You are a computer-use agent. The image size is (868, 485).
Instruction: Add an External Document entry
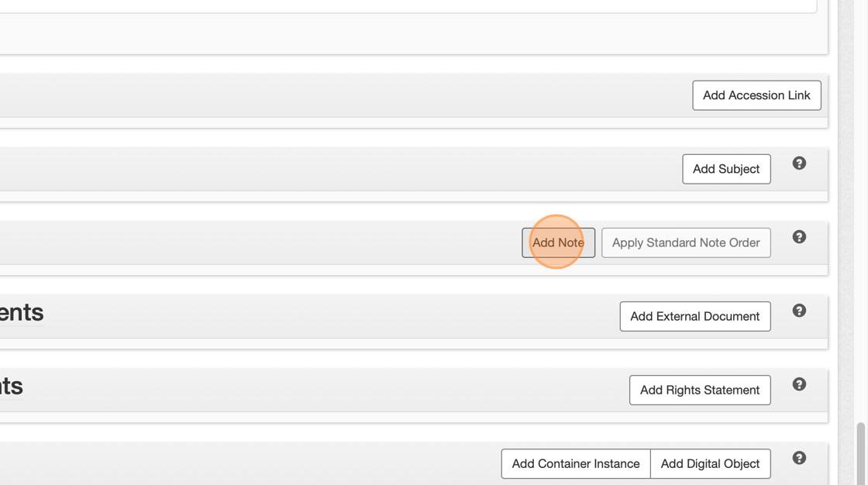click(694, 316)
